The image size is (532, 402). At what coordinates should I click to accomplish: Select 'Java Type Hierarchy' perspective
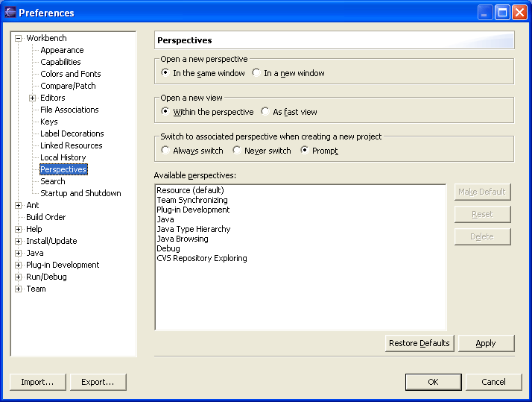(194, 229)
